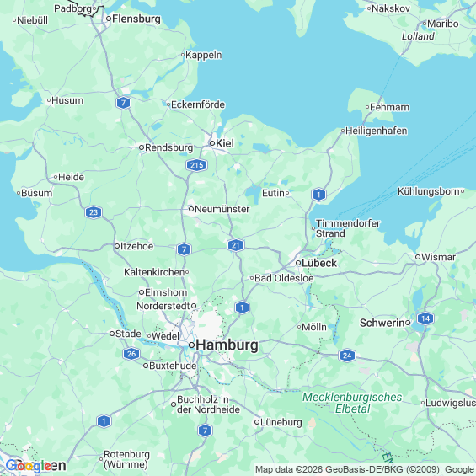Click the Schwerin city label
The width and height of the screenshot is (476, 476).
(382, 323)
